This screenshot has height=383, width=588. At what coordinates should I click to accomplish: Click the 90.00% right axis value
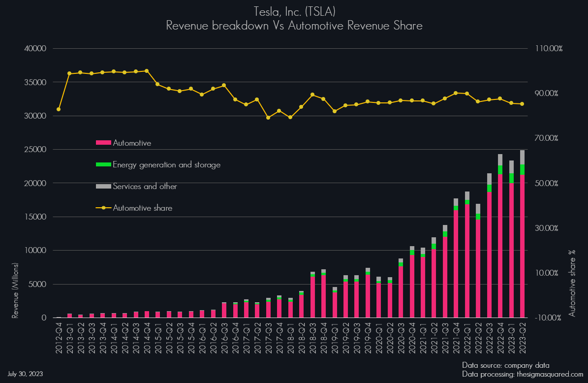(546, 94)
